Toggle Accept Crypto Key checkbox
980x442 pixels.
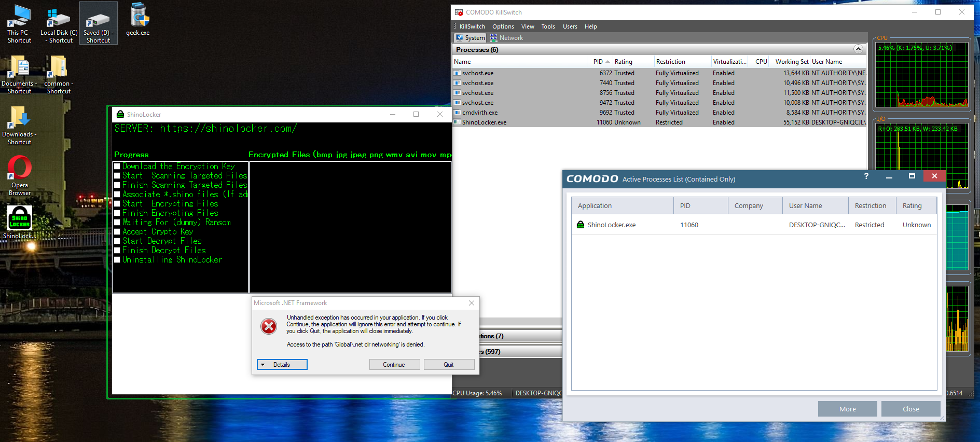(x=117, y=232)
